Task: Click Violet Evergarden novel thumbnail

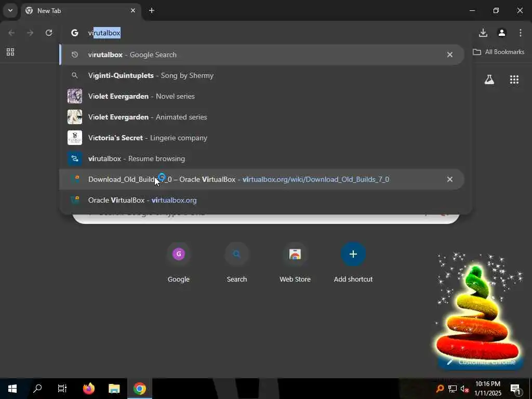Action: point(75,96)
